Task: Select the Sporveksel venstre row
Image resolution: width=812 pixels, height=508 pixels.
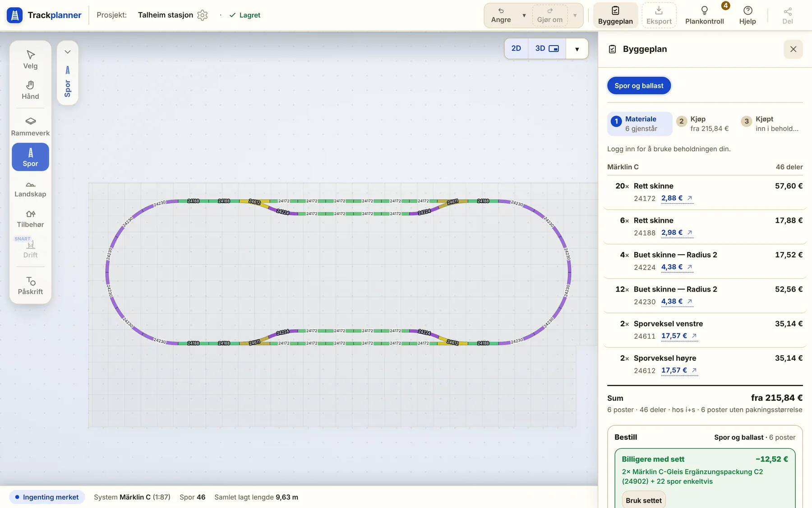Action: tap(705, 330)
